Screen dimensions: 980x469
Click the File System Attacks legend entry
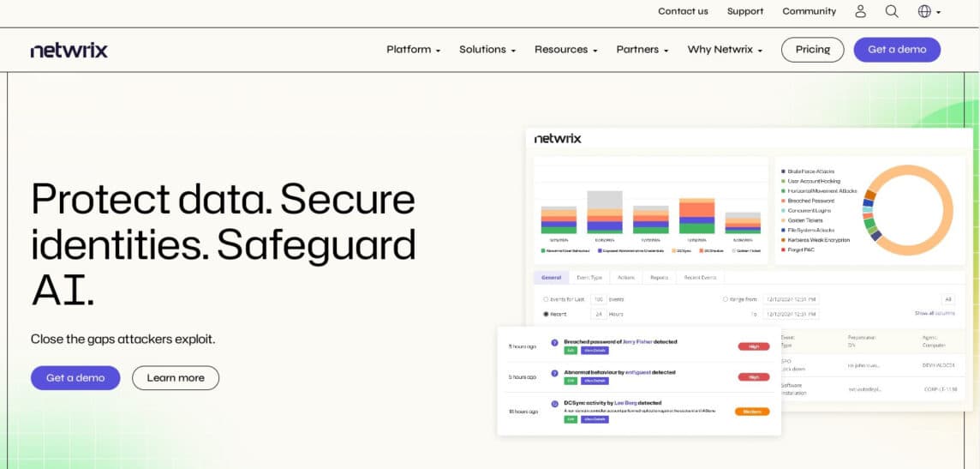[808, 230]
